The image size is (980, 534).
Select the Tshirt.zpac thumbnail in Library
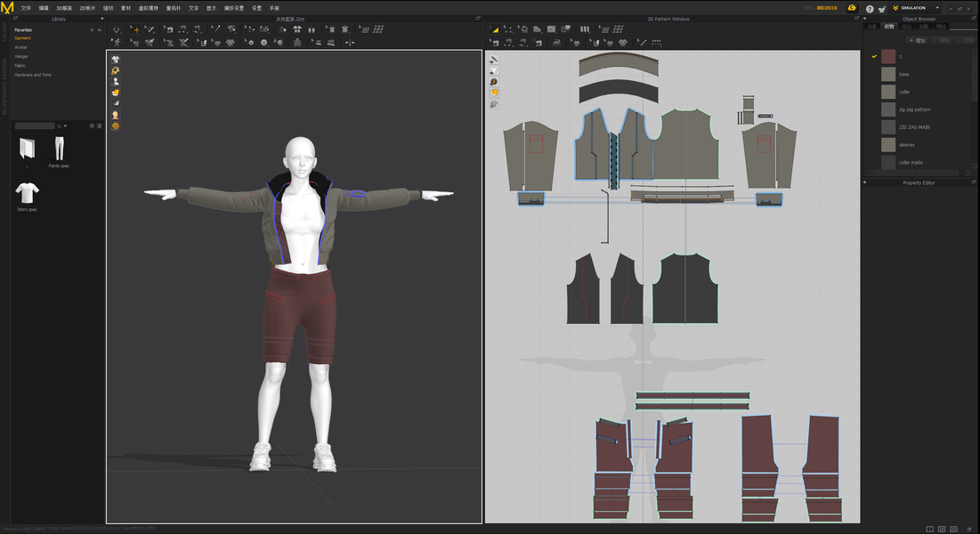pos(28,191)
